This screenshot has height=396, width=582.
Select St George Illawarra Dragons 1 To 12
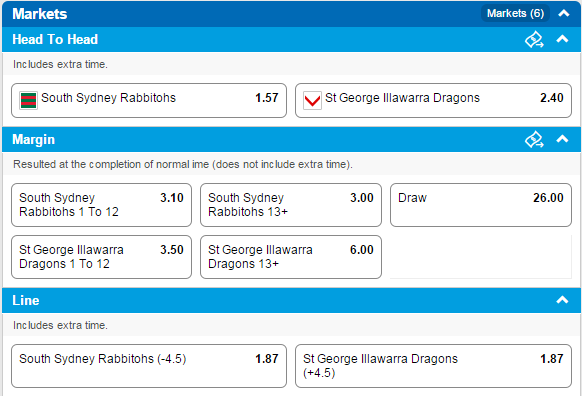coord(101,257)
